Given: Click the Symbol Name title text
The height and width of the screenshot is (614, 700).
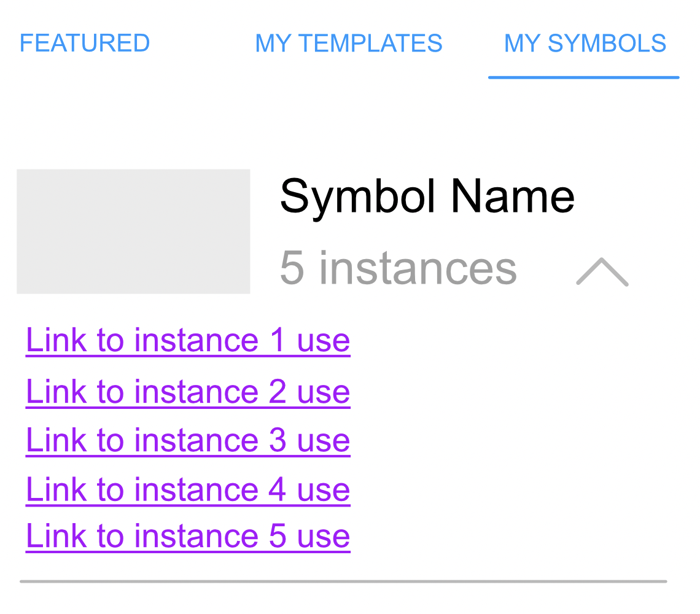Looking at the screenshot, I should (427, 196).
